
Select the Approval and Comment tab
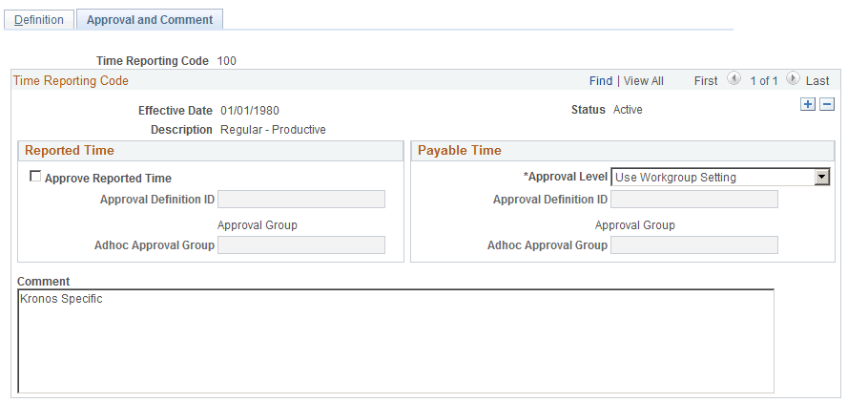pos(150,20)
